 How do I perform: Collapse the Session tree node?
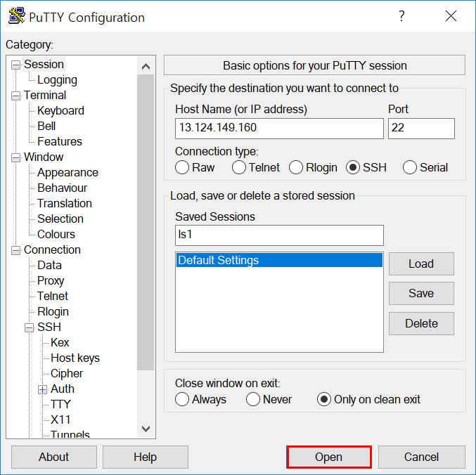pos(15,65)
